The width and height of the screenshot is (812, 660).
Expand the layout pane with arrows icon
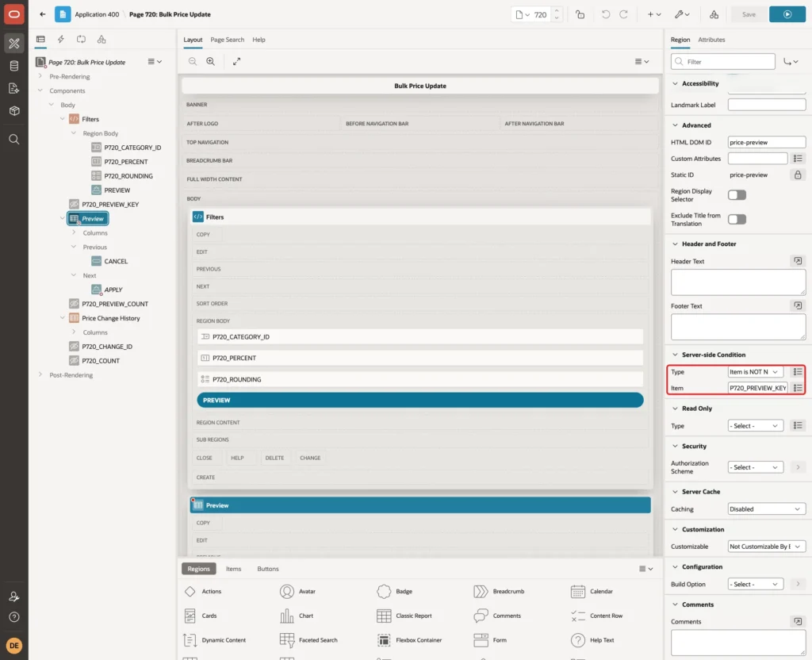pyautogui.click(x=236, y=61)
